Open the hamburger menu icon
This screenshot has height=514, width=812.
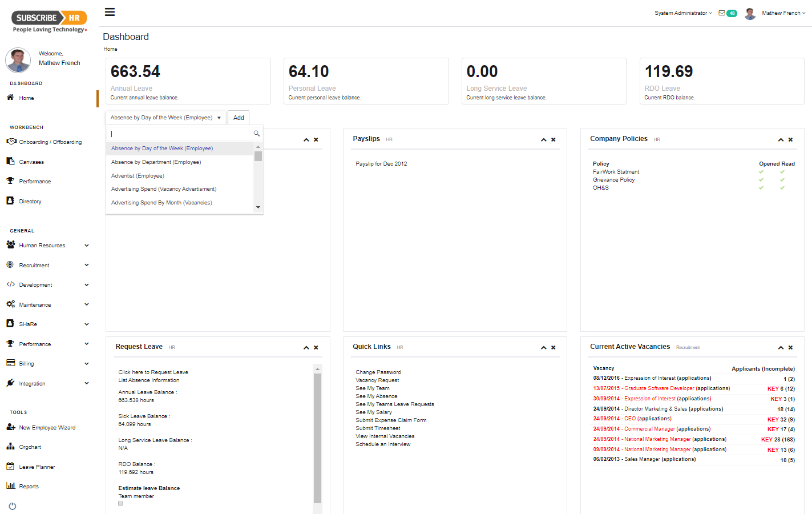pyautogui.click(x=110, y=12)
